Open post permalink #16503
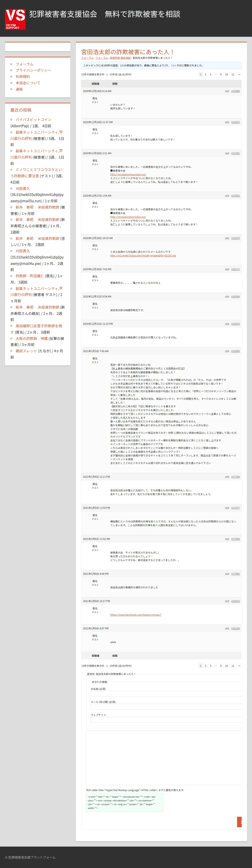Screen dimensions: 252x868 235,324
